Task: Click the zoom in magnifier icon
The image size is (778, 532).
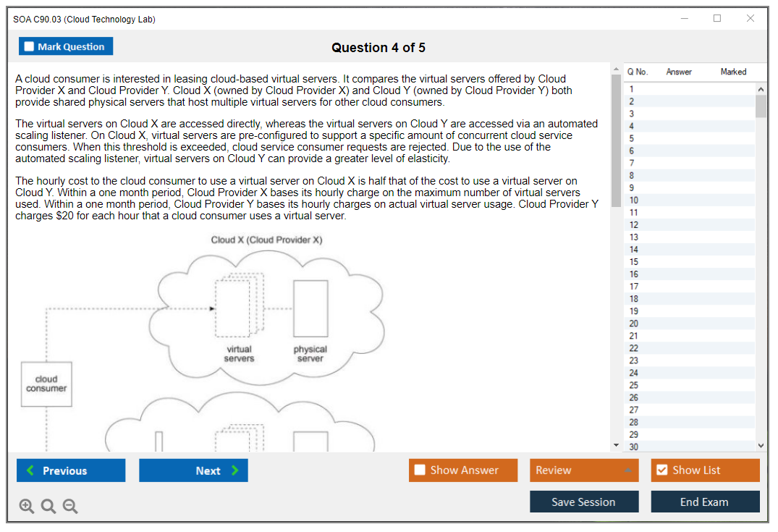Action: tap(27, 507)
